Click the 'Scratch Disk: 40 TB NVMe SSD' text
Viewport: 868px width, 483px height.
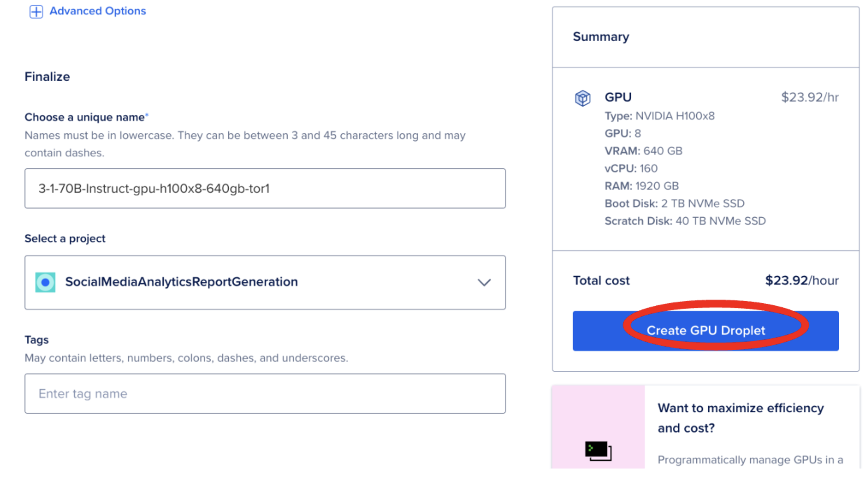pyautogui.click(x=685, y=221)
